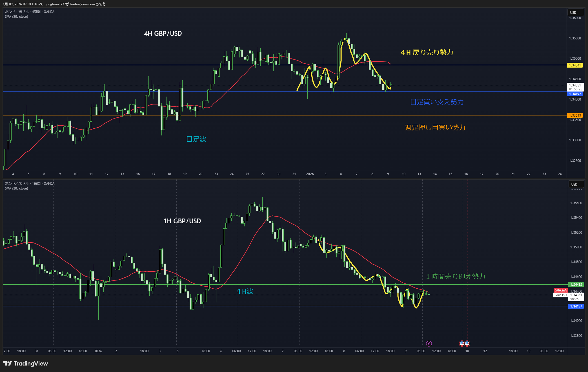Select the '週足押し目買い勢力' orange text annotation
The height and width of the screenshot is (372, 588).
click(x=435, y=128)
